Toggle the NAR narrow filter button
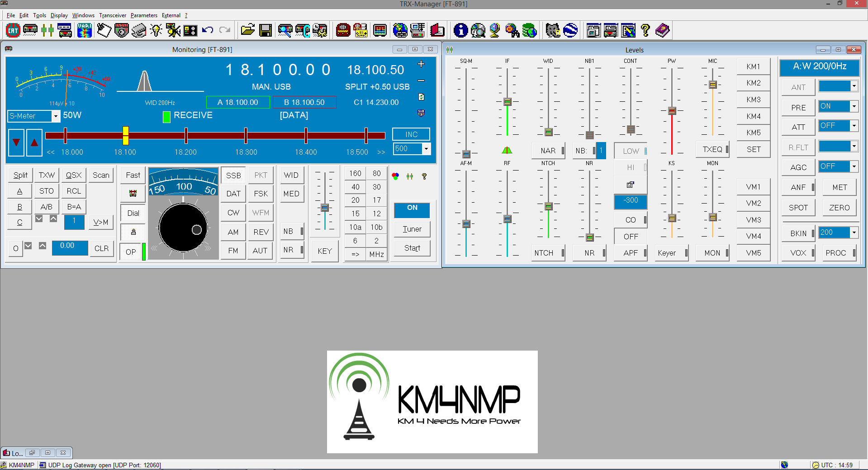Viewport: 868px width, 470px height. coord(548,151)
